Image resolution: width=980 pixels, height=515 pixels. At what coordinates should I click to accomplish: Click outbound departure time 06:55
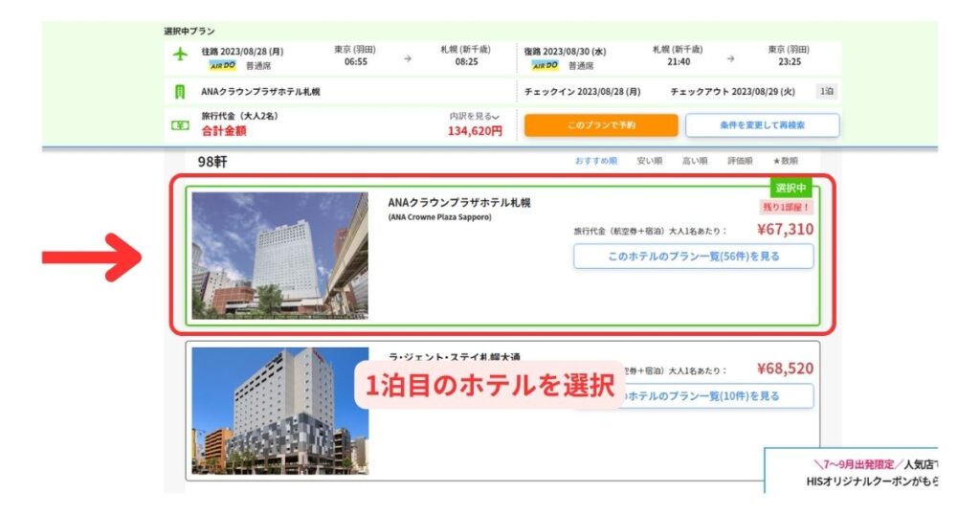pyautogui.click(x=356, y=62)
